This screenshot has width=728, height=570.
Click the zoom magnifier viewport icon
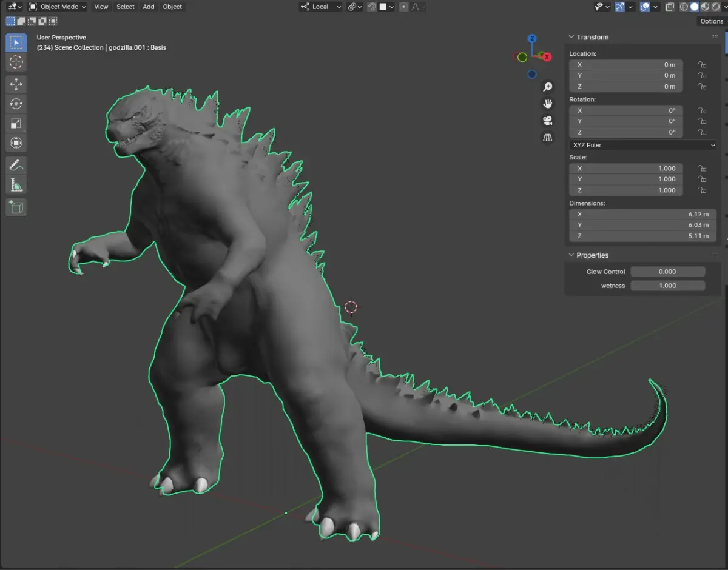coord(548,87)
